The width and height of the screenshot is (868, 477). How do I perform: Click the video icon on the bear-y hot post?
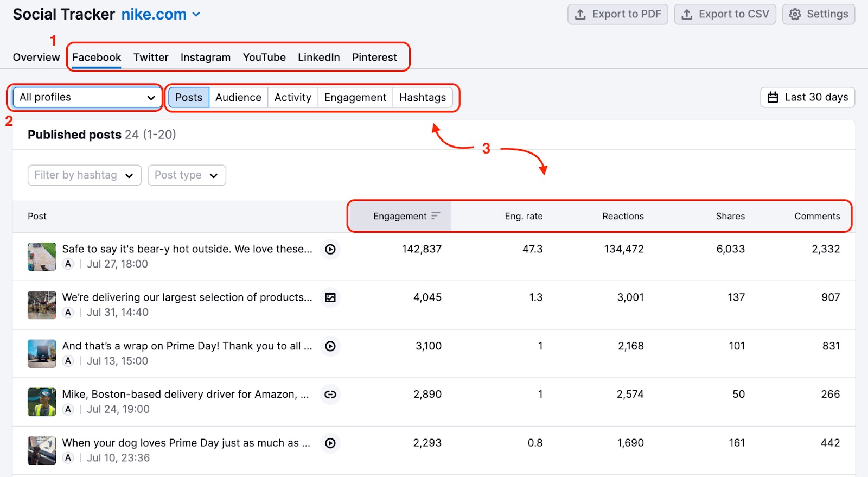coord(330,249)
